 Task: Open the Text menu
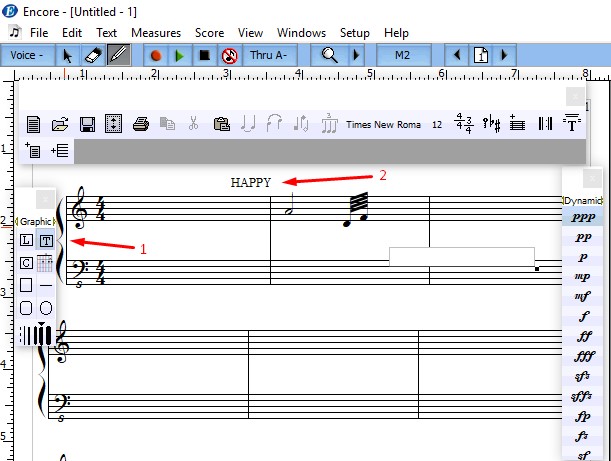pyautogui.click(x=106, y=33)
